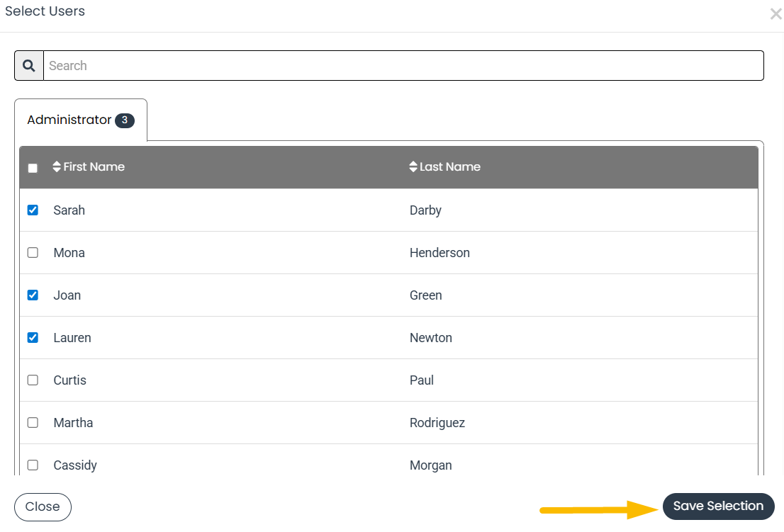
Task: Select the name Cassidy
Action: 75,465
